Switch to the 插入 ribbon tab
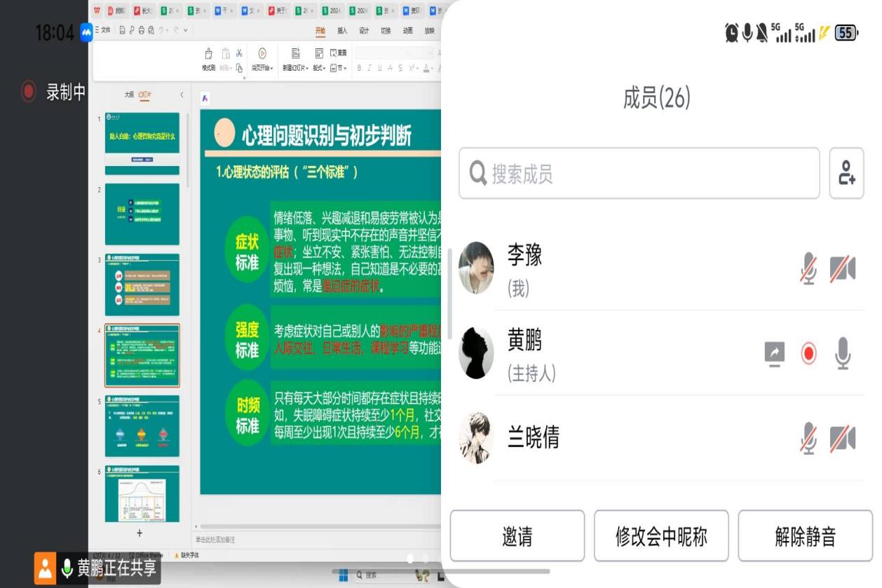The height and width of the screenshot is (588, 882). coord(342,31)
